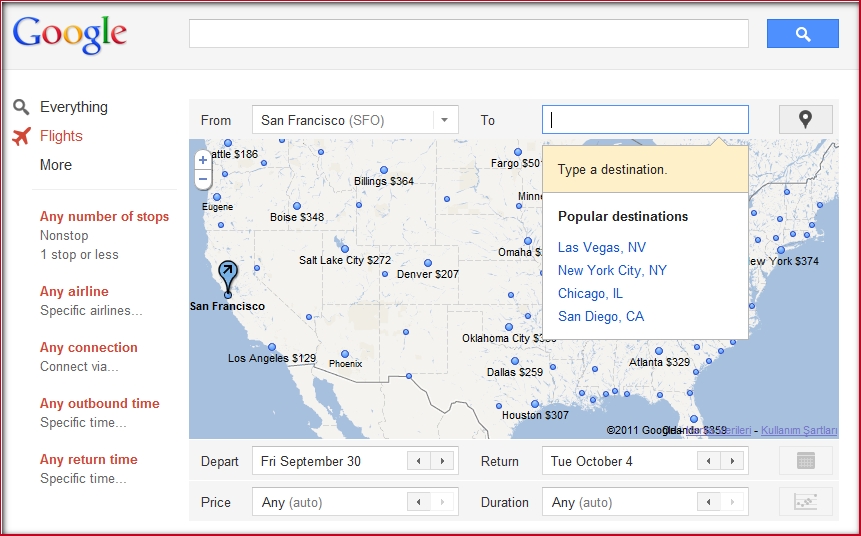Open the price graph scatter icon
Viewport: 861px width, 536px height.
point(806,501)
